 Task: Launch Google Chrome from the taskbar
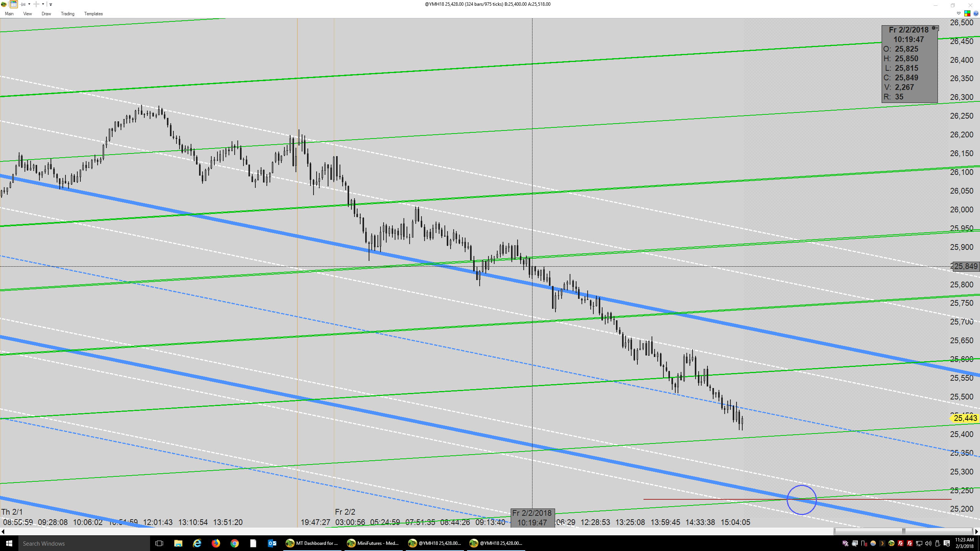pos(234,543)
